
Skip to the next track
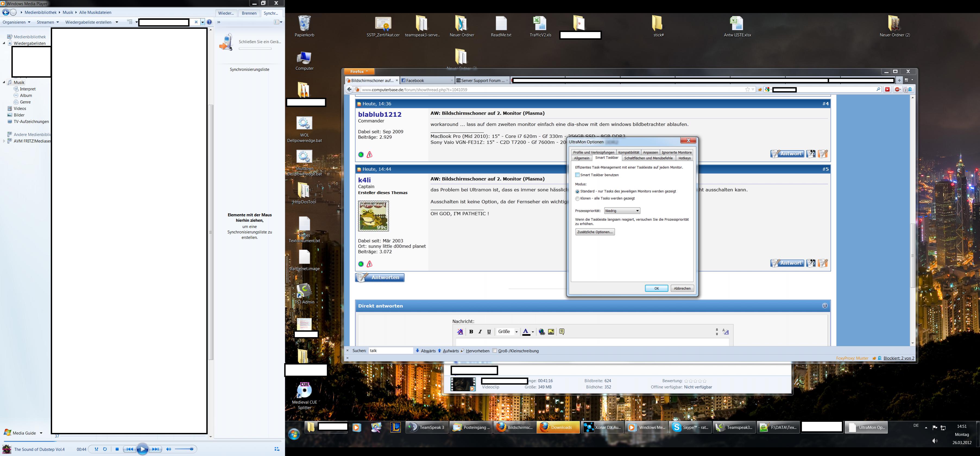pyautogui.click(x=155, y=449)
